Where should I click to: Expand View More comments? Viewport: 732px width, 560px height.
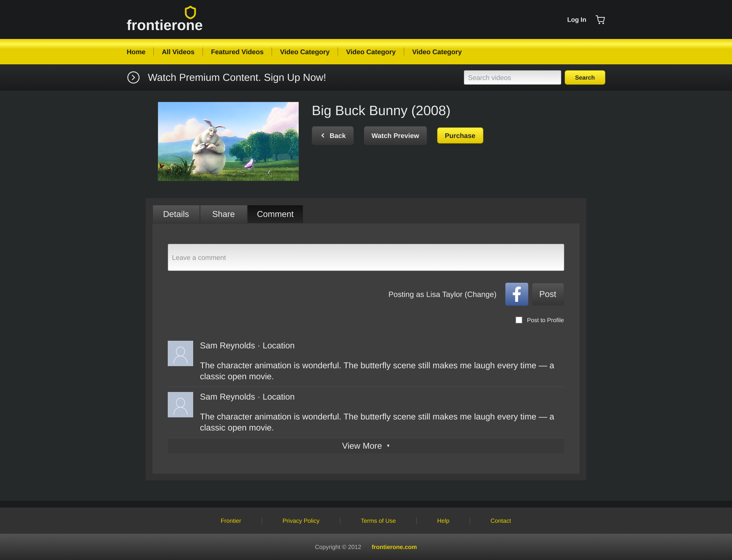click(x=366, y=446)
